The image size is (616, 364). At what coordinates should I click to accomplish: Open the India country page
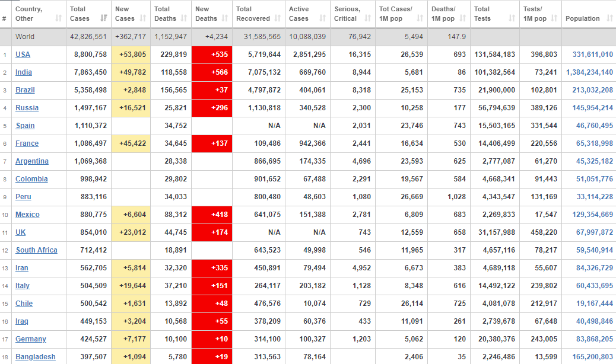click(x=24, y=72)
